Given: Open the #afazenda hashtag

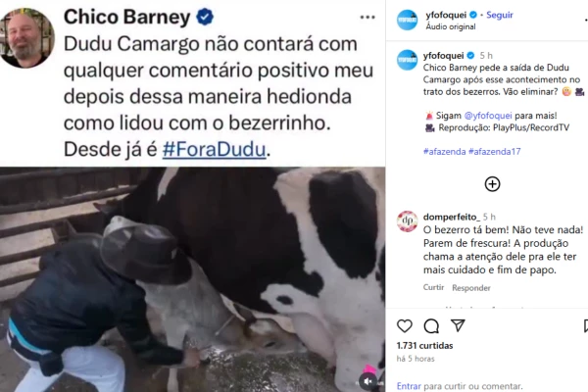Looking at the screenshot, I should click(444, 152).
